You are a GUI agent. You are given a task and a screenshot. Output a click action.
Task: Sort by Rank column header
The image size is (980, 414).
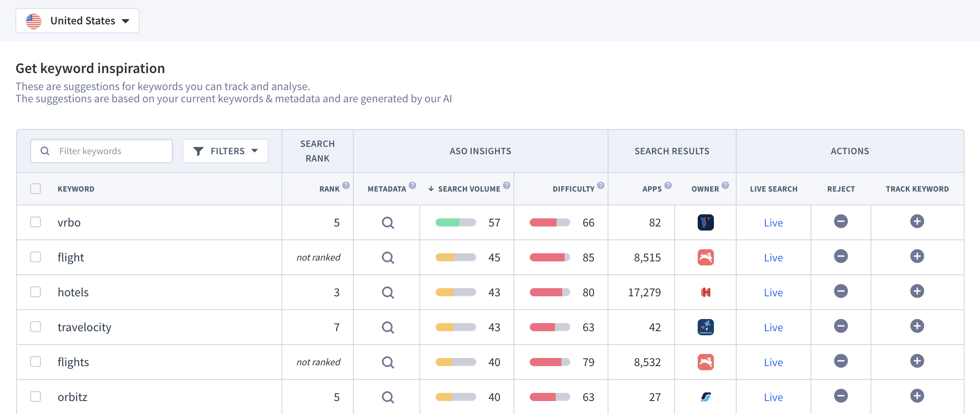329,189
